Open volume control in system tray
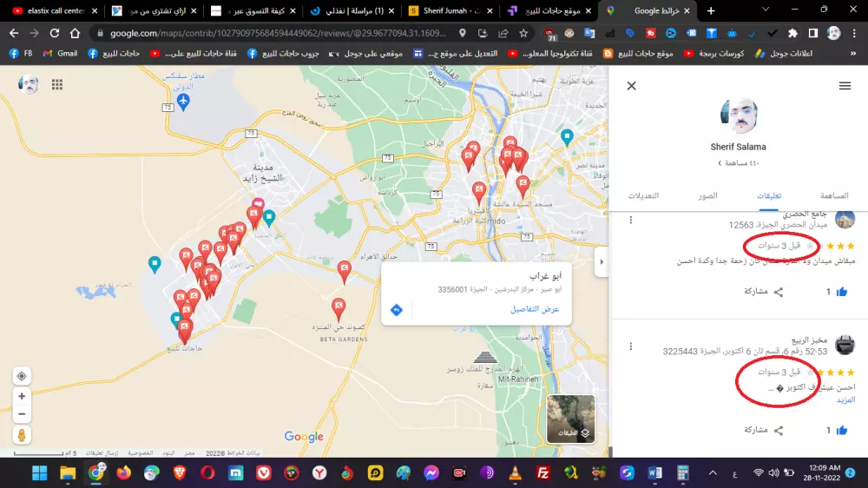This screenshot has width=868, height=488. 773,472
